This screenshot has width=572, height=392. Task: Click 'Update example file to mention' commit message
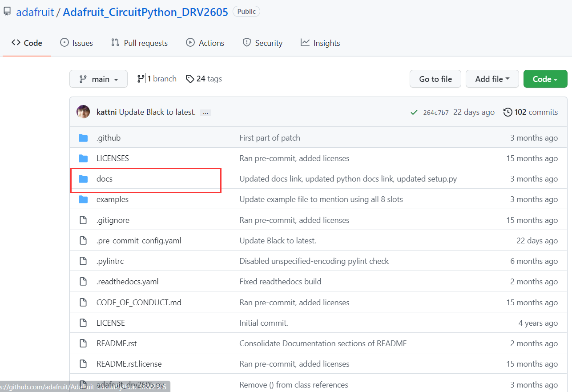[321, 199]
